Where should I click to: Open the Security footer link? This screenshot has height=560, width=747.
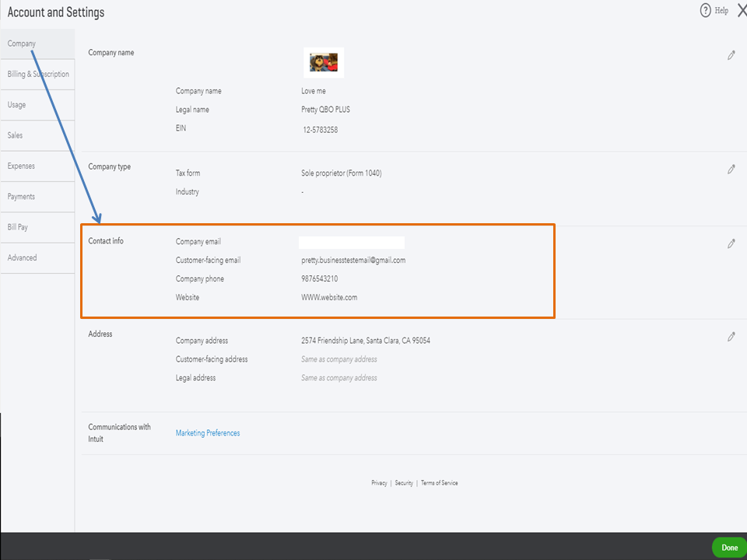point(404,483)
